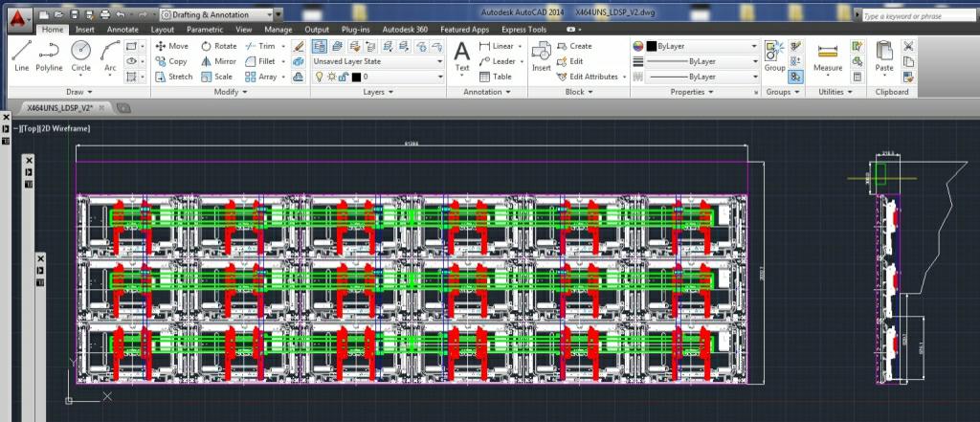Click the keyword search field
The height and width of the screenshot is (422, 980).
click(916, 16)
